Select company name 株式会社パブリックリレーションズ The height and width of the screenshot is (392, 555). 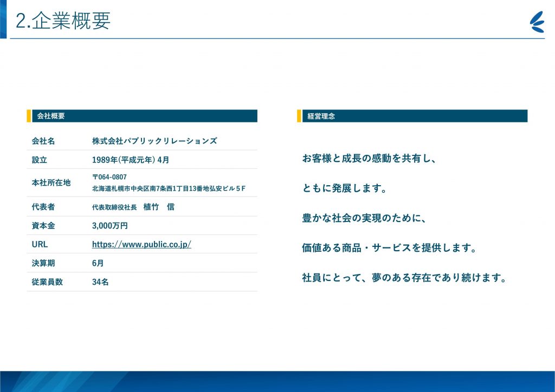pyautogui.click(x=154, y=141)
